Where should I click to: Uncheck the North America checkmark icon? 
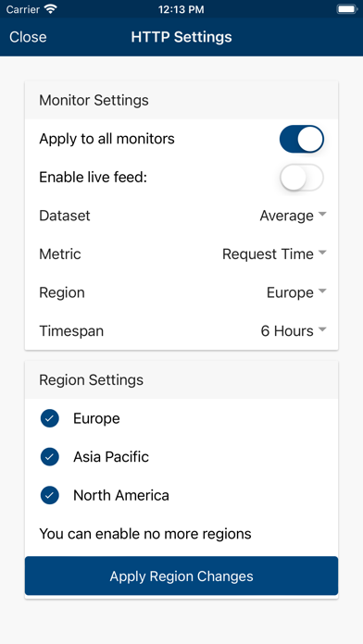50,495
